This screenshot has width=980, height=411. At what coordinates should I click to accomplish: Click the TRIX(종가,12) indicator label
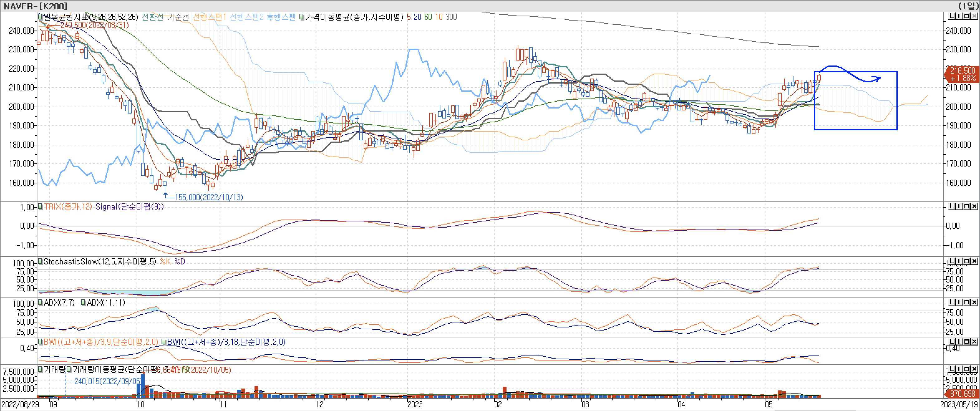(x=68, y=207)
